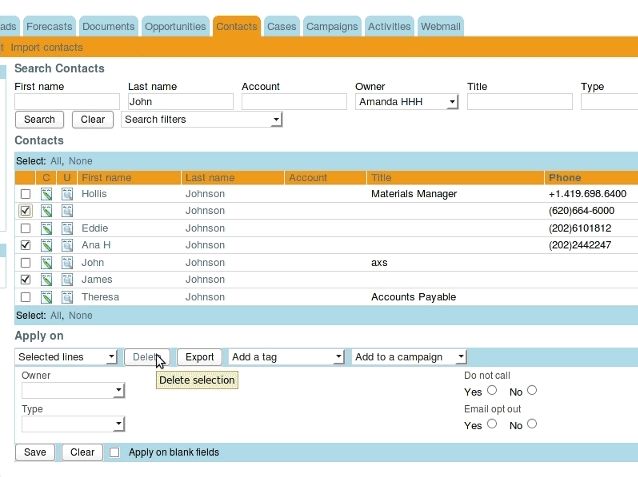This screenshot has height=477, width=638.
Task: Save the Apply on changes
Action: tap(35, 452)
